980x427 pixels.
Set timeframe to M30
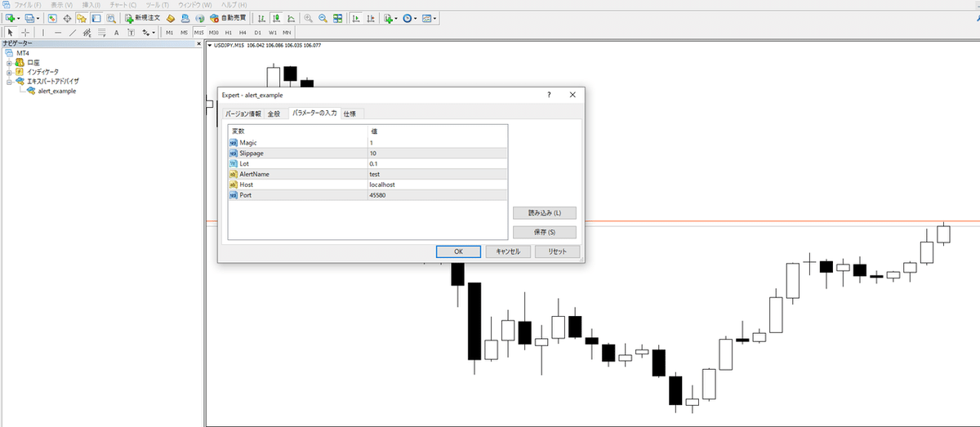click(213, 33)
